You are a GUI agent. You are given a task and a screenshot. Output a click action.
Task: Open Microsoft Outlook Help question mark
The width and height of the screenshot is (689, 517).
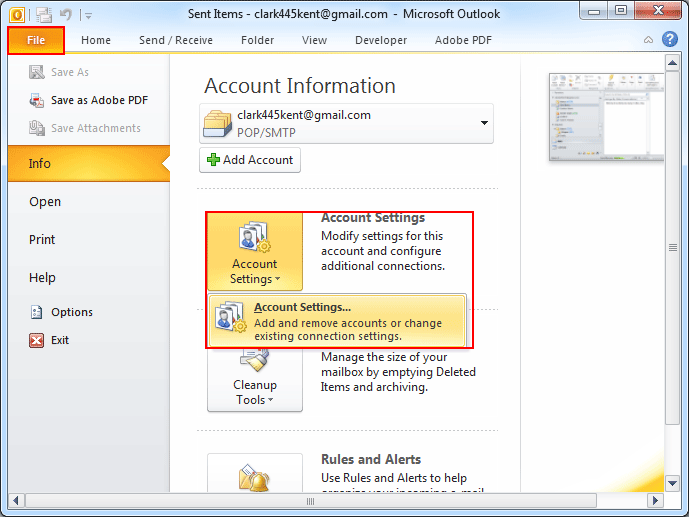click(x=670, y=39)
